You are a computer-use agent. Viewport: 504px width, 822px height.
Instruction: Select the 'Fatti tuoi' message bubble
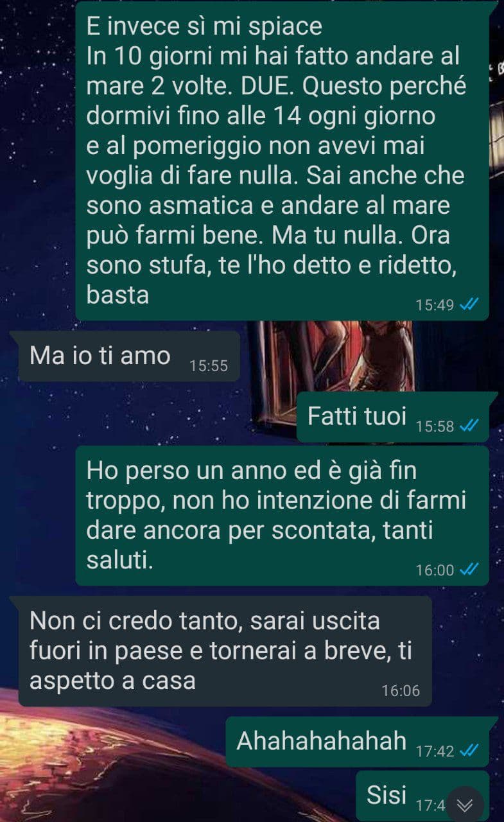coord(393,418)
